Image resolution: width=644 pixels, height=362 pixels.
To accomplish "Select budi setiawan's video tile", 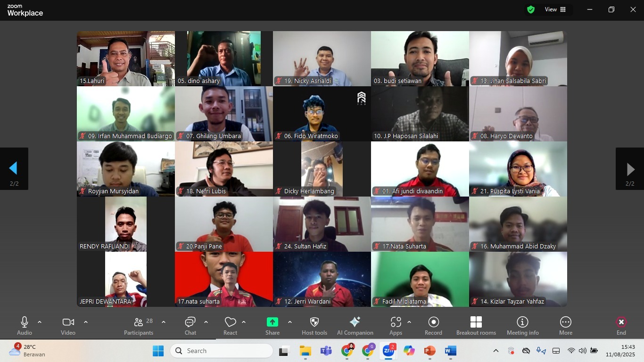I will pos(420,58).
